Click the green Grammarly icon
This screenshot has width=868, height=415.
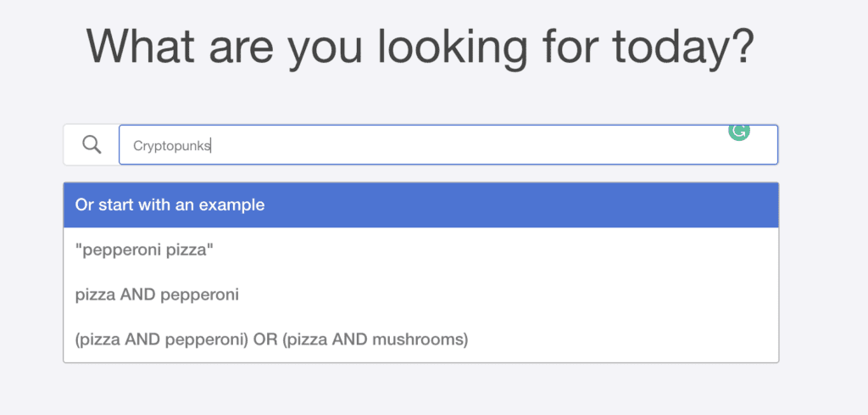[739, 131]
